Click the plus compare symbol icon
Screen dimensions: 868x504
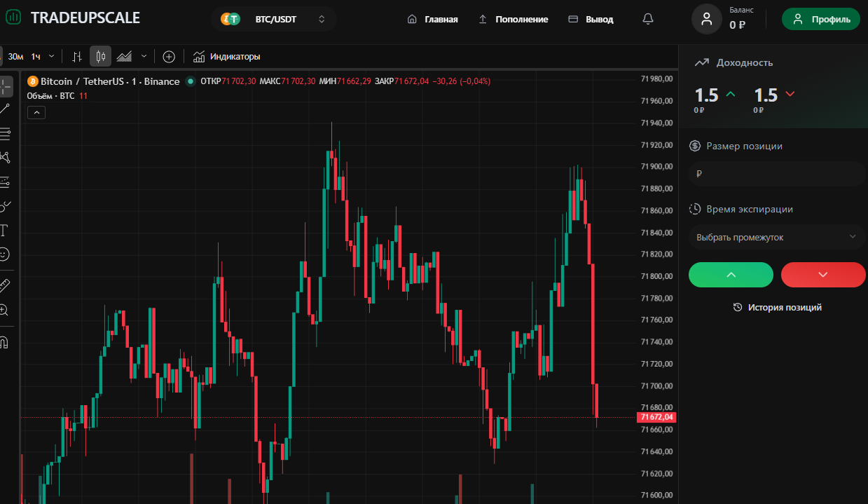[168, 56]
